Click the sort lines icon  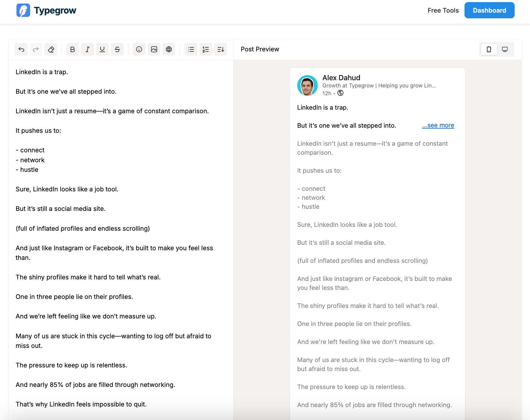click(x=221, y=49)
